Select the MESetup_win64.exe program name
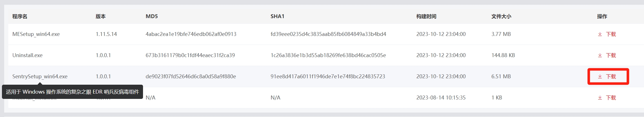Image resolution: width=644 pixels, height=117 pixels. (36, 34)
